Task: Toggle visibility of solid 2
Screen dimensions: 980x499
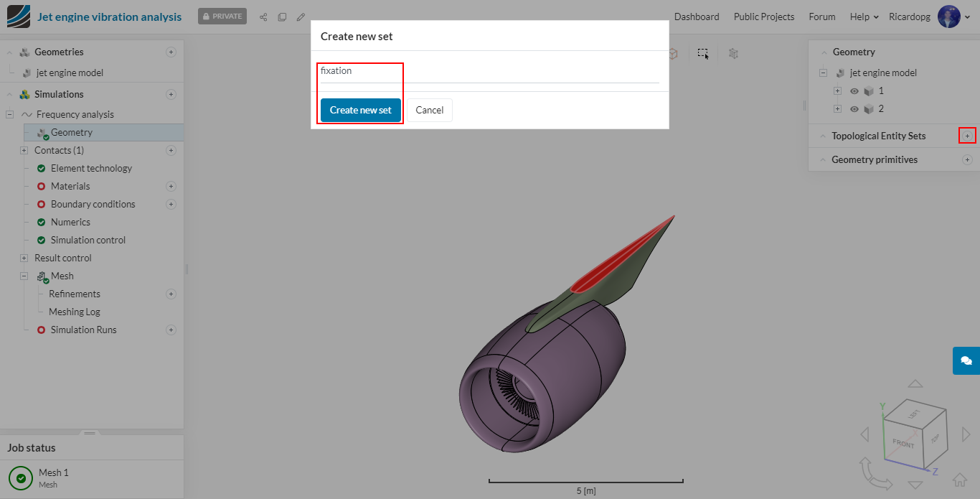Action: pyautogui.click(x=854, y=109)
